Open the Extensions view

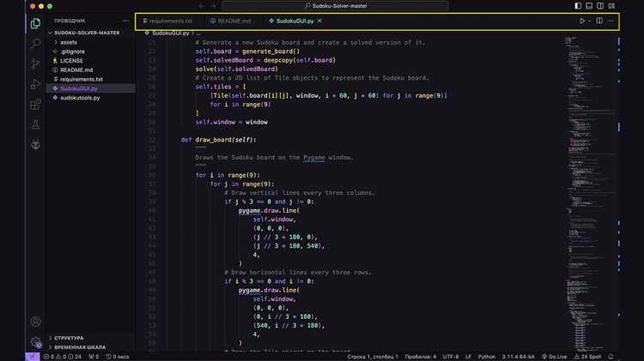pyautogui.click(x=35, y=105)
